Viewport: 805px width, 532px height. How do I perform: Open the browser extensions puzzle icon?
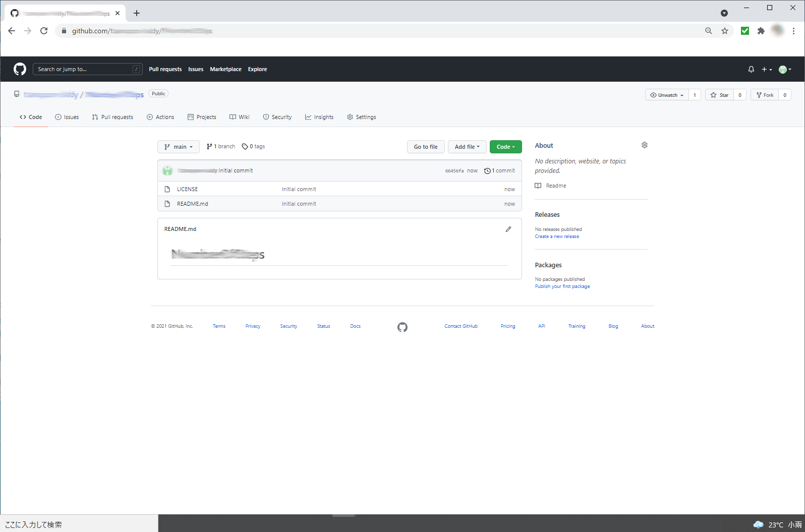pos(761,31)
